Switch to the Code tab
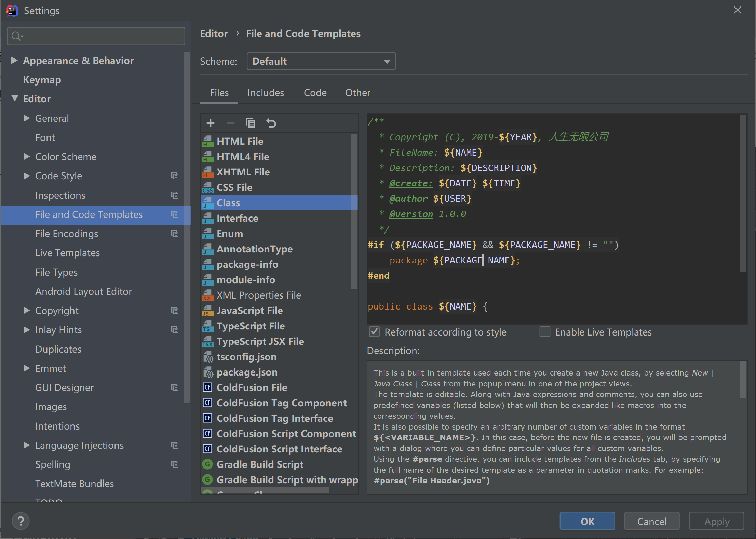756x539 pixels. [x=315, y=93]
